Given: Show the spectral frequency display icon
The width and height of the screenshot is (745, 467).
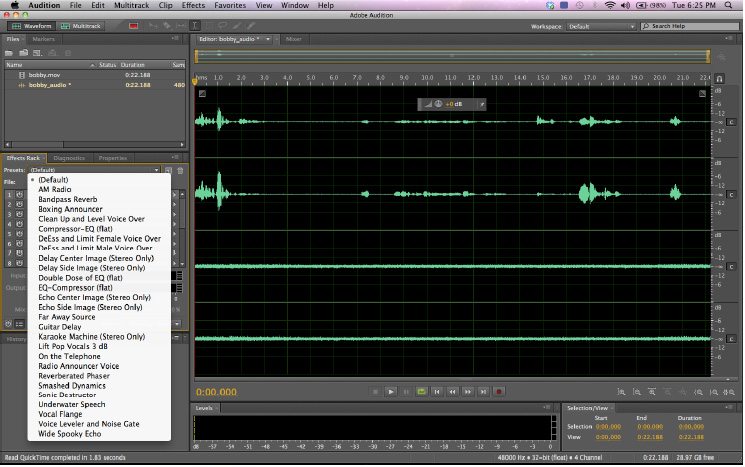Looking at the screenshot, I should point(134,26).
